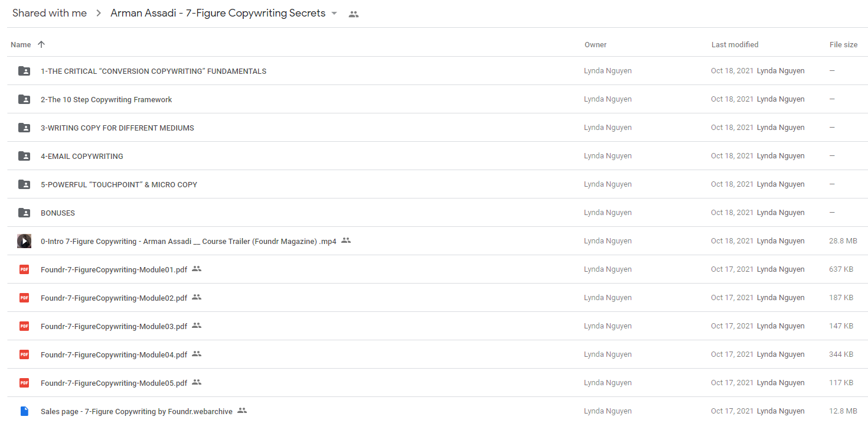868x423 pixels.
Task: Open folder icon for 1-THE CRITICAL CONVERSION COPYWRITING FUNDAMENTALS
Action: click(x=24, y=71)
